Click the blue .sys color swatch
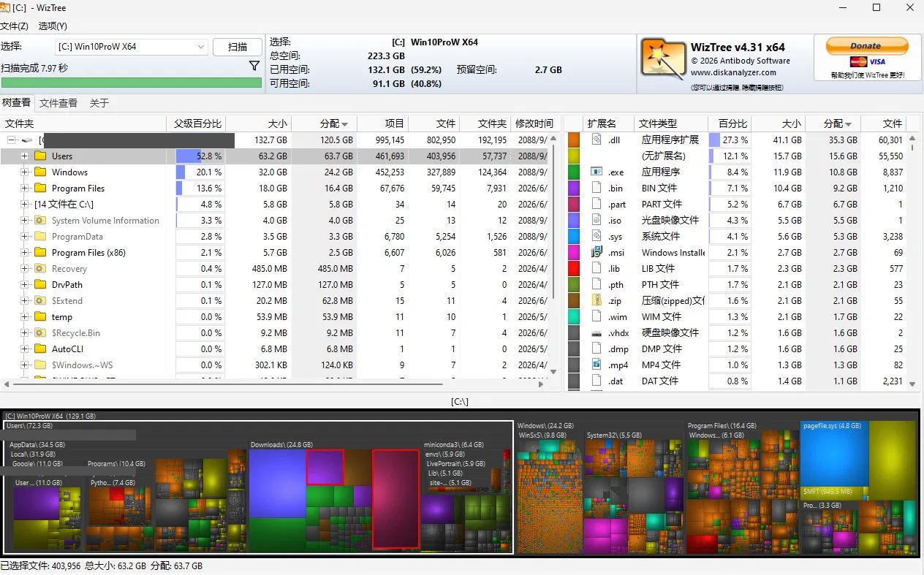Screen dimensions: 924x575 pyautogui.click(x=574, y=236)
